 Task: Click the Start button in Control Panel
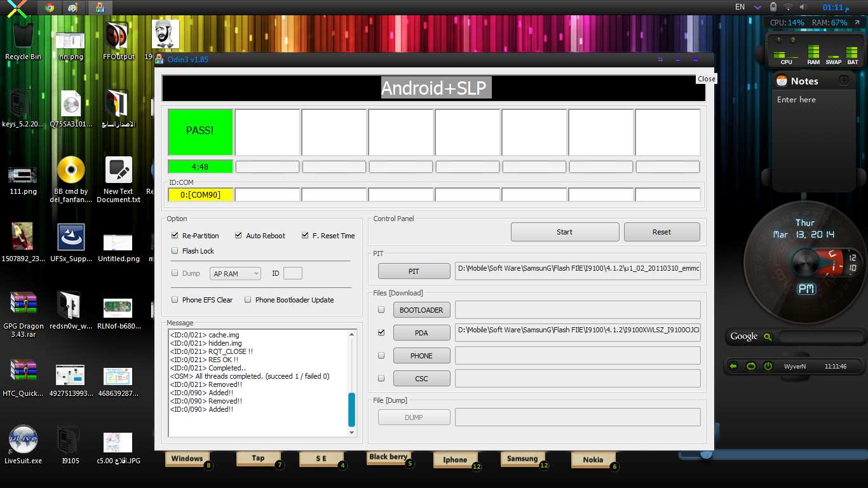coord(565,232)
